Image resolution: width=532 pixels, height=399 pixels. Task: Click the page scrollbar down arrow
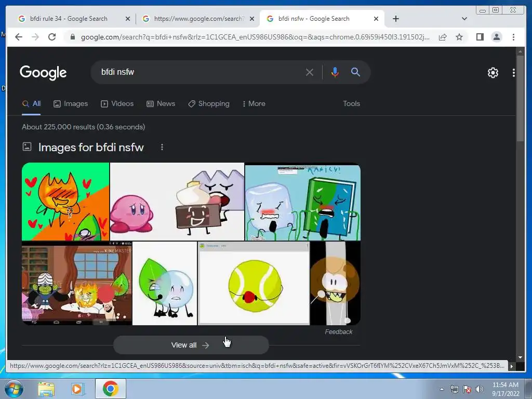pos(520,357)
